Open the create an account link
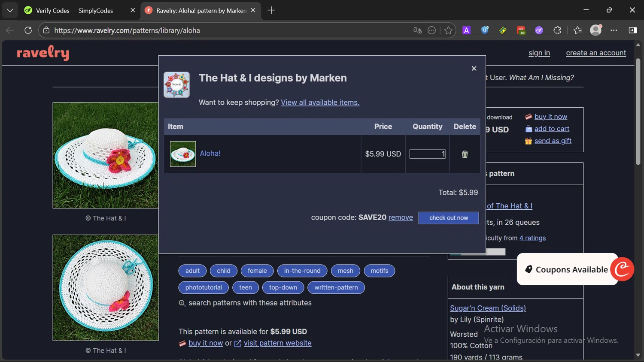The width and height of the screenshot is (644, 362). click(596, 53)
